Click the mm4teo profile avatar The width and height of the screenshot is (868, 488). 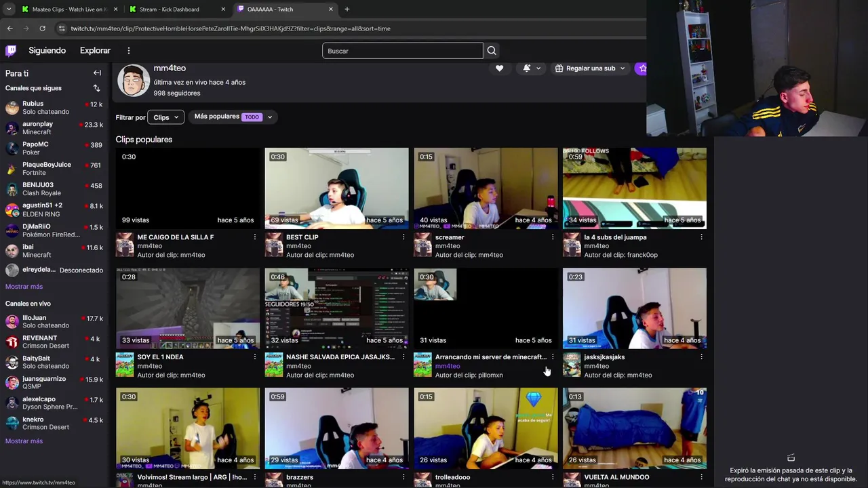click(x=133, y=81)
